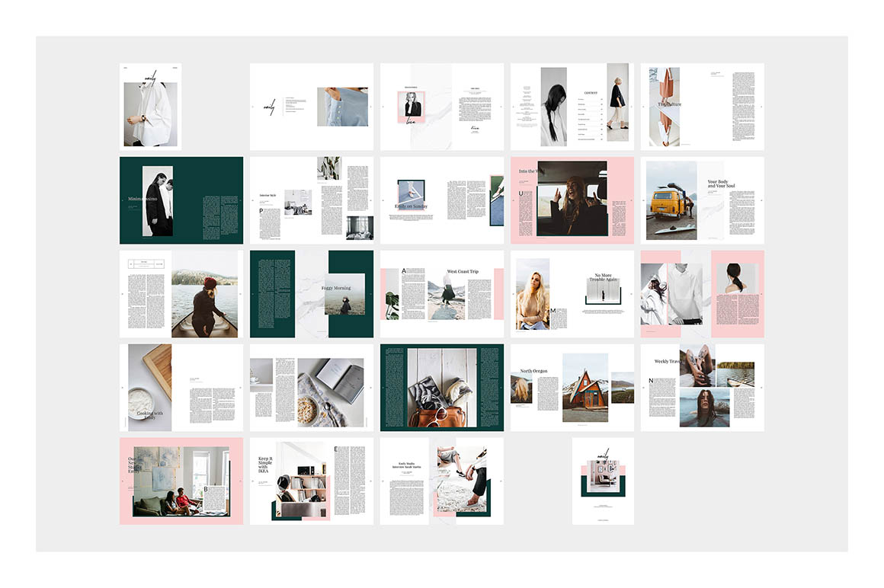Open the West Coast Trip spread

(x=441, y=294)
